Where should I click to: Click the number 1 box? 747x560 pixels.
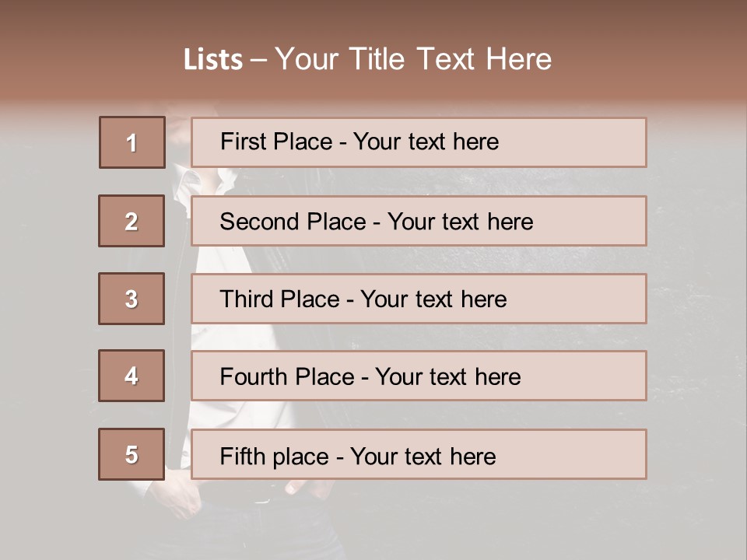(132, 142)
